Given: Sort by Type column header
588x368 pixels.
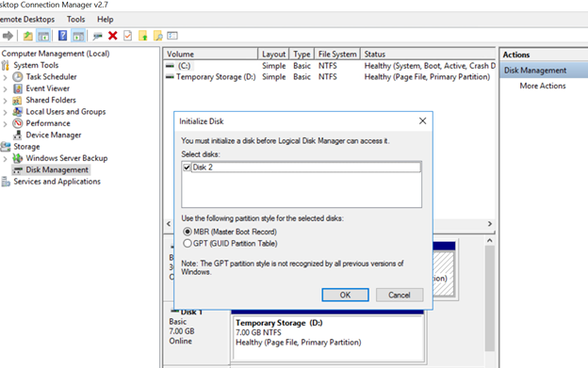Looking at the screenshot, I should tap(302, 54).
